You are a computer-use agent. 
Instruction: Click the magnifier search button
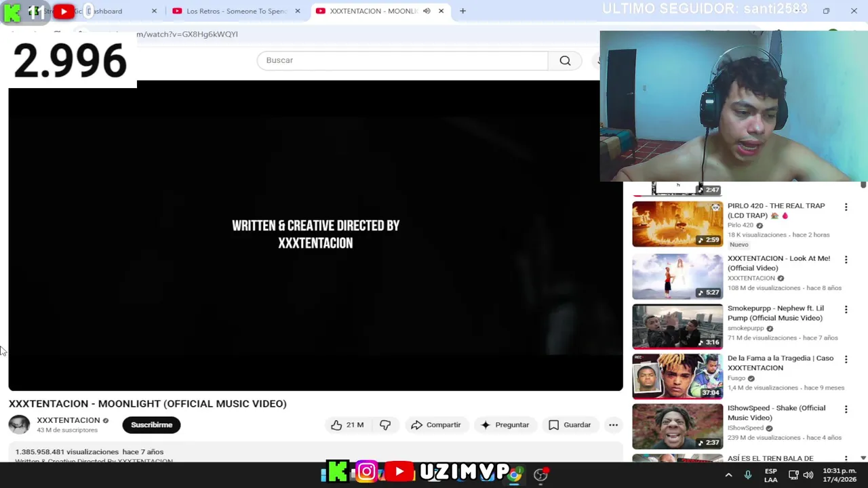click(x=565, y=60)
